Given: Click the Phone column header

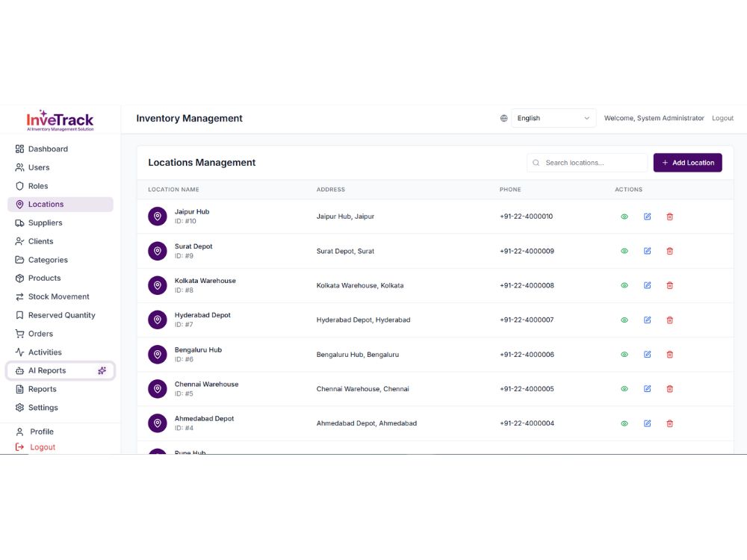Looking at the screenshot, I should click(510, 190).
